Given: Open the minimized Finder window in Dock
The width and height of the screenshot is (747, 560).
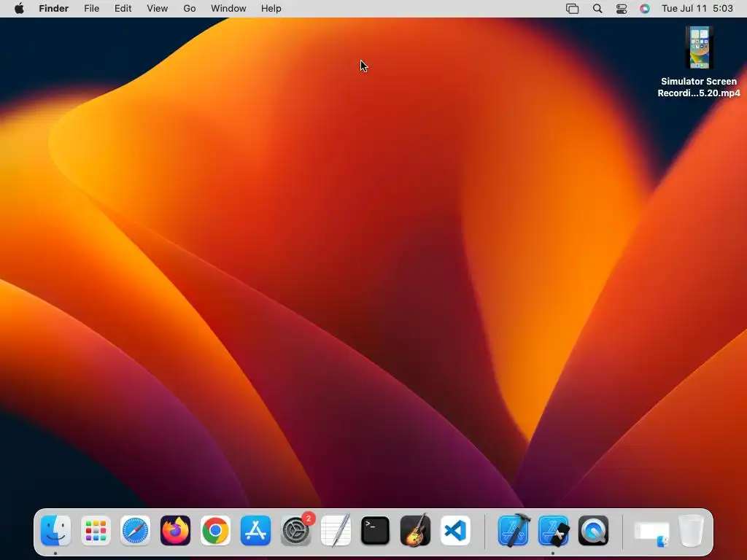Looking at the screenshot, I should [x=651, y=533].
